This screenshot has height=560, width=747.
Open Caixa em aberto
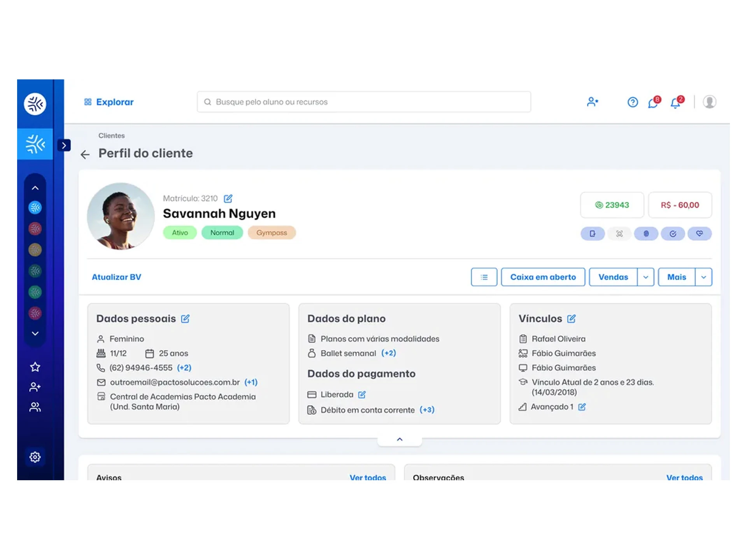[x=543, y=277]
